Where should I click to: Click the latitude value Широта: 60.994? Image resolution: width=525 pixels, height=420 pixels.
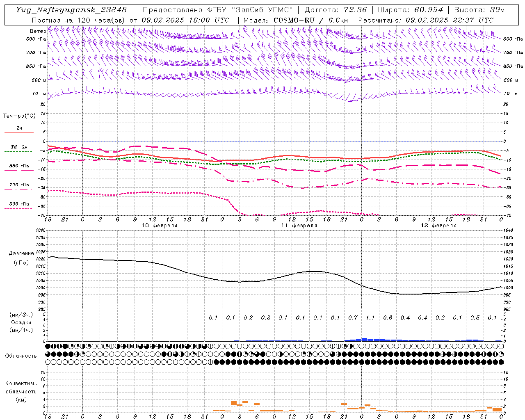[410, 10]
